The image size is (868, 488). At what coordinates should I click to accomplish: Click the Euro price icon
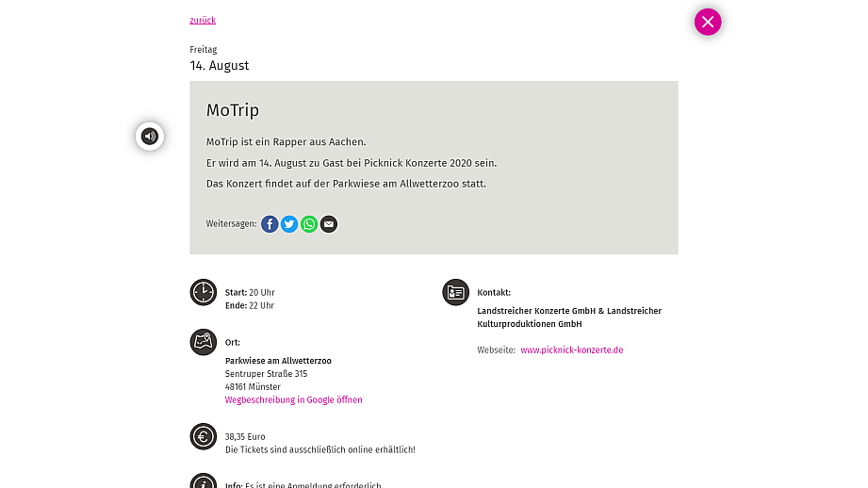[204, 436]
